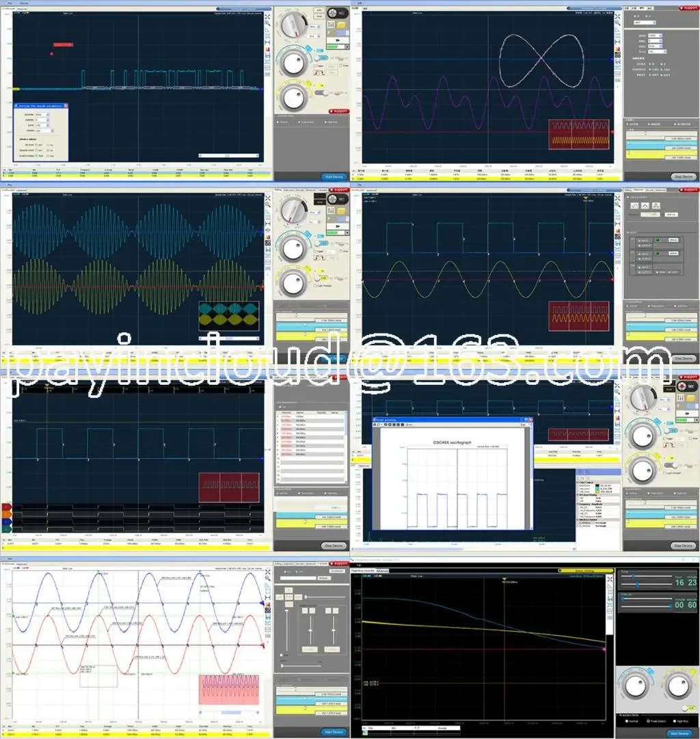Toggle channel B switch in pulse-train window
The image size is (700, 739).
point(322,93)
